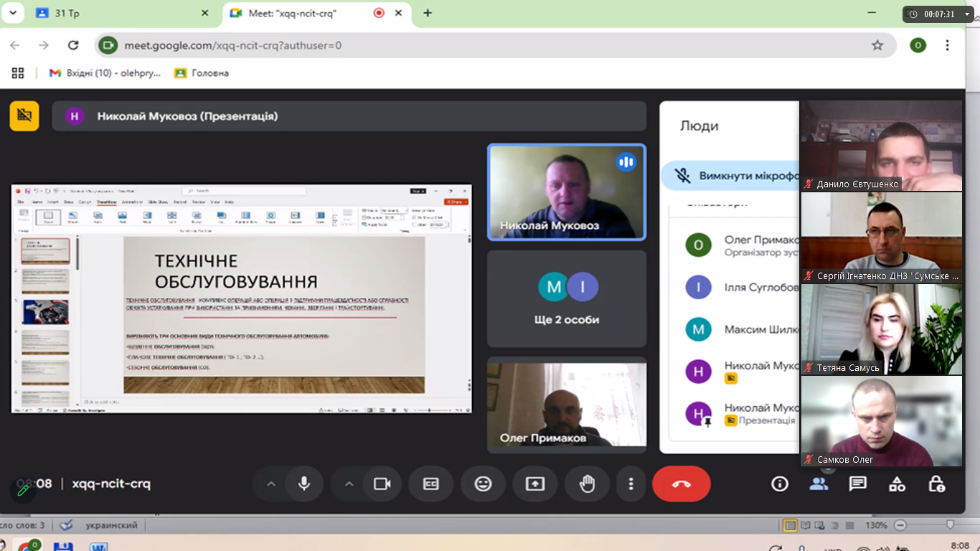This screenshot has width=980, height=551.
Task: Toggle closed captions button
Action: 430,484
